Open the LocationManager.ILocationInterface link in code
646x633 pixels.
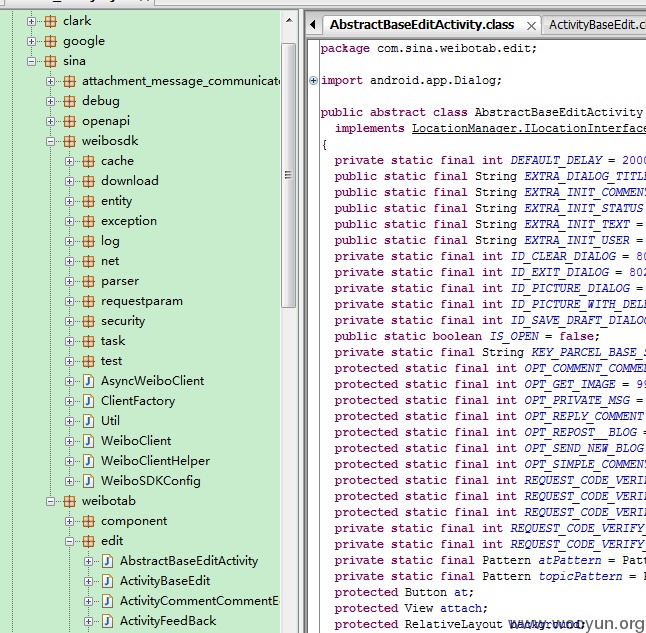coord(529,129)
